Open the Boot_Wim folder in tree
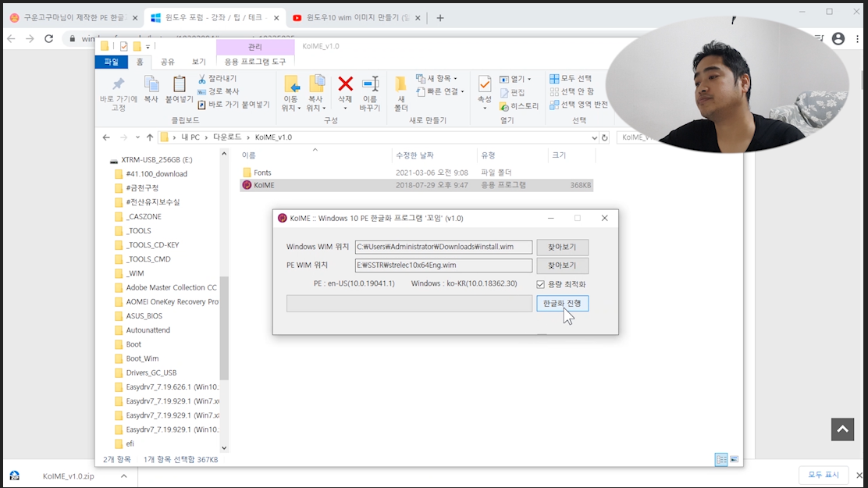 click(142, 358)
